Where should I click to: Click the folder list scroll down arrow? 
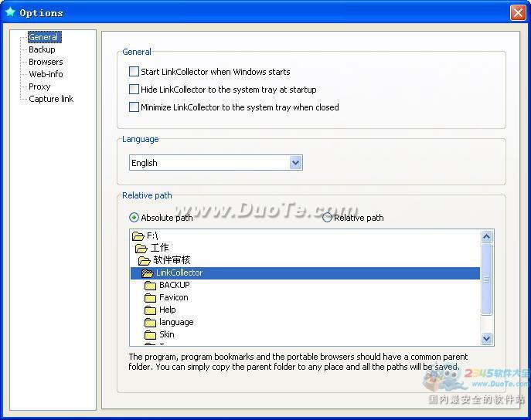tap(487, 338)
